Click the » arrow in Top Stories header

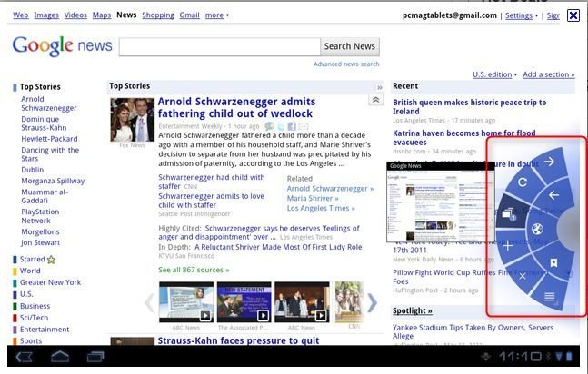tap(380, 87)
